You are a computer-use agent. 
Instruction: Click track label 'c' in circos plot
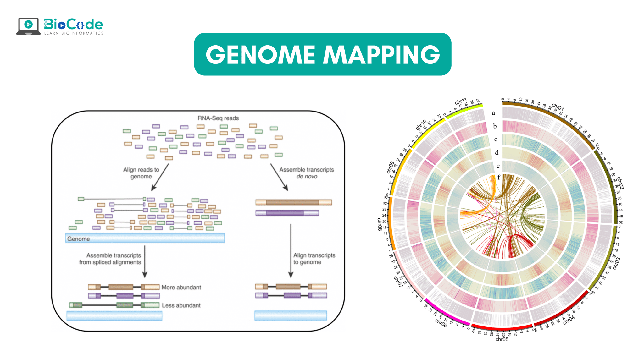click(496, 139)
